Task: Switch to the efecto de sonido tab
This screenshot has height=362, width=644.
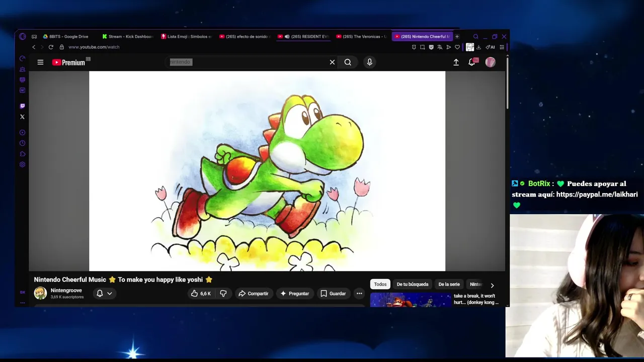Action: [x=245, y=37]
